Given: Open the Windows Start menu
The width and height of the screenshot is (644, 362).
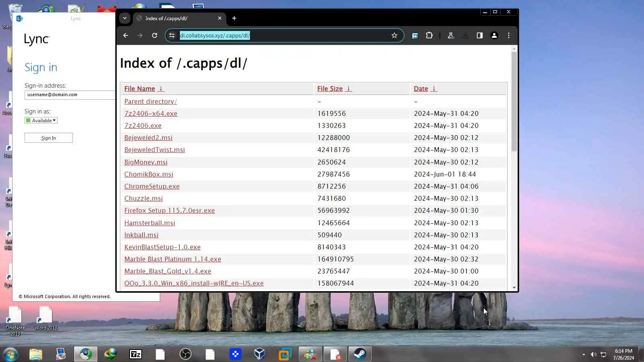Looking at the screenshot, I should [x=10, y=354].
